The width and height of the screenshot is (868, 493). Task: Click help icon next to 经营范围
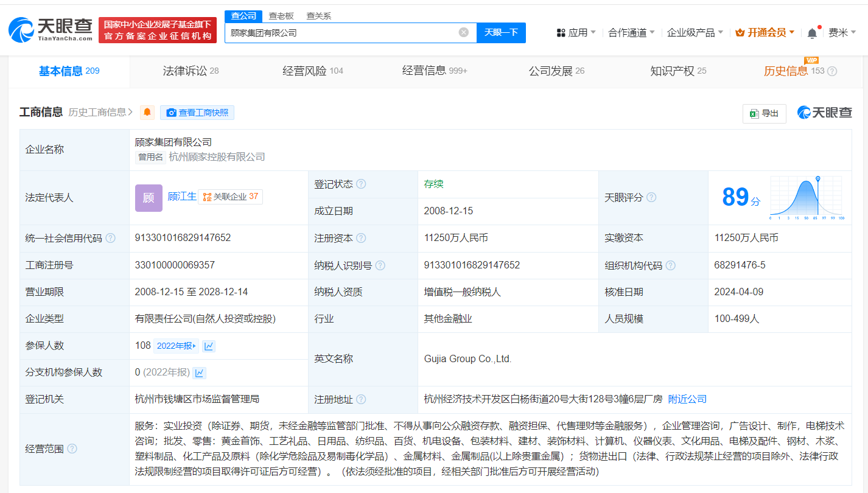72,449
